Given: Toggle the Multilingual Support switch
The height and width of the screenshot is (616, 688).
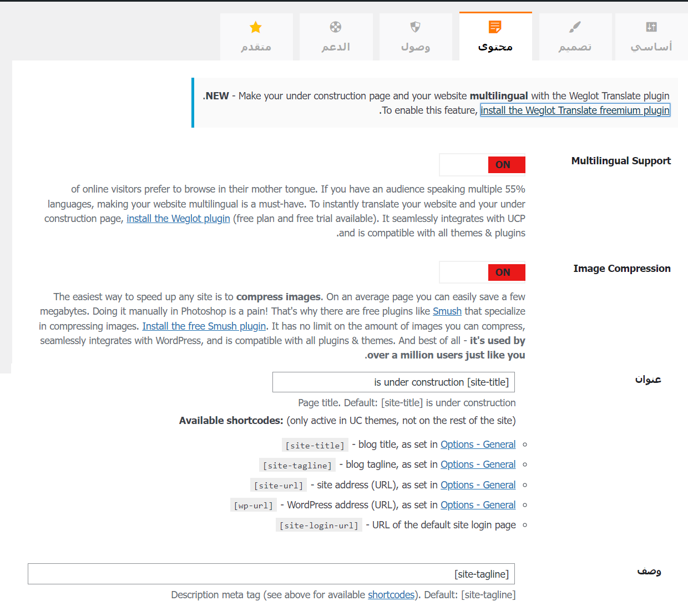Looking at the screenshot, I should [x=482, y=165].
